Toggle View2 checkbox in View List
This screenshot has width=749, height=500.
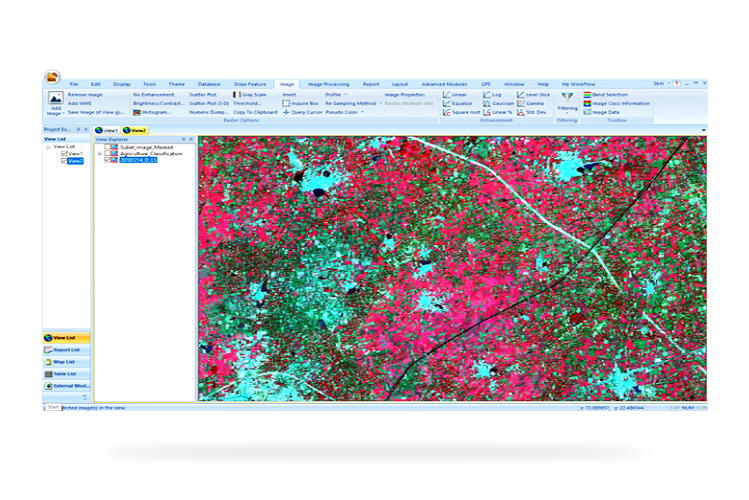tap(64, 161)
